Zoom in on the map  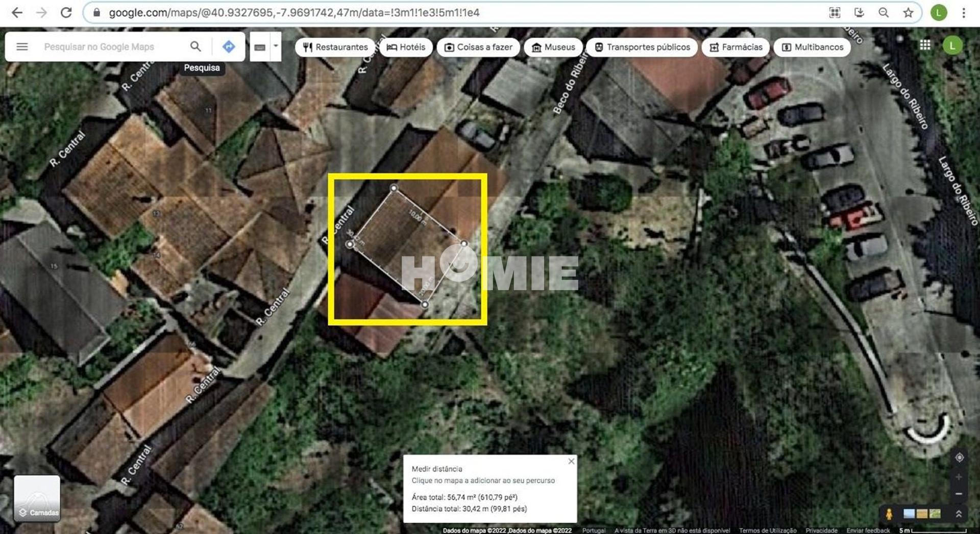coord(959,477)
